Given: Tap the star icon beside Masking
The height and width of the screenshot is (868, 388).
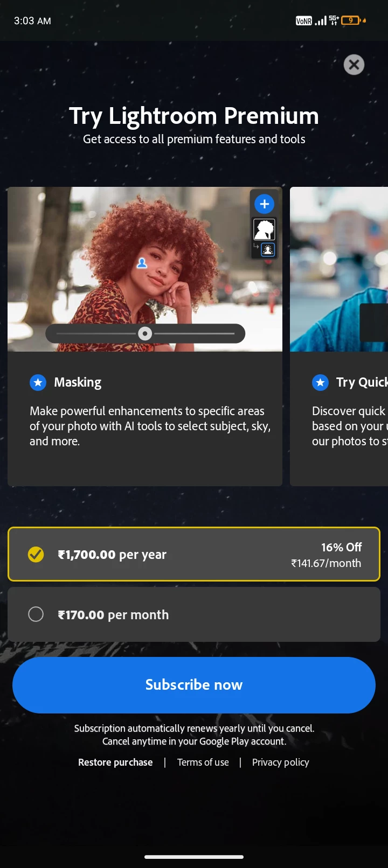Looking at the screenshot, I should (x=38, y=382).
